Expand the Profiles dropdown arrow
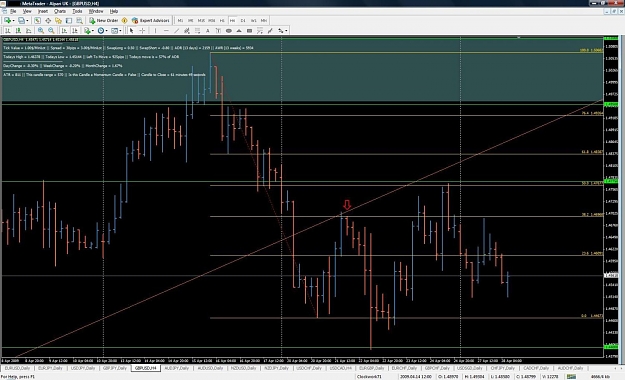This screenshot has height=380, width=625. tap(27, 21)
